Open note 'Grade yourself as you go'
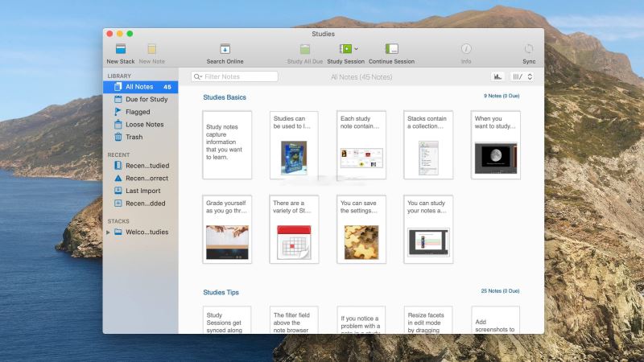 (x=227, y=229)
